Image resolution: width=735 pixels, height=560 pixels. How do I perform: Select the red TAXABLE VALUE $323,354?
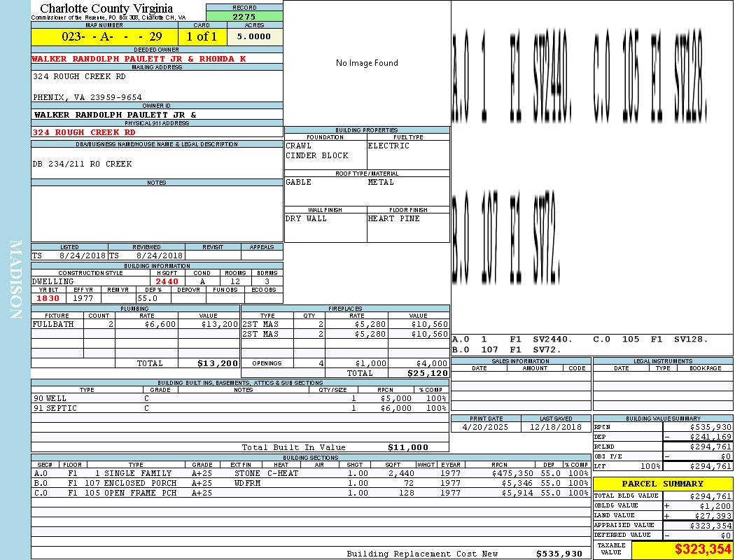(703, 549)
